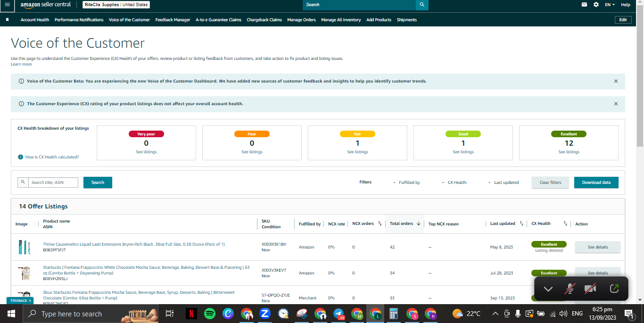
Task: Open Telegram from the taskbar
Action: [338, 314]
